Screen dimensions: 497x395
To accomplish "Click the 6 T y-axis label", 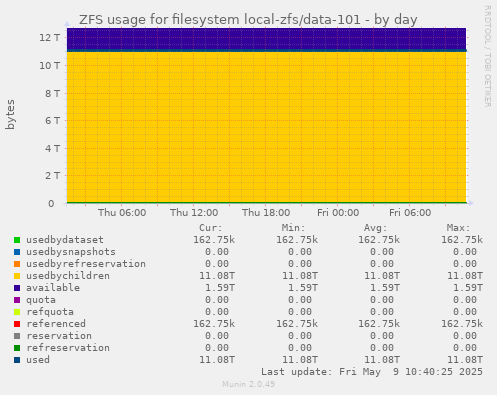I will 53,120.
